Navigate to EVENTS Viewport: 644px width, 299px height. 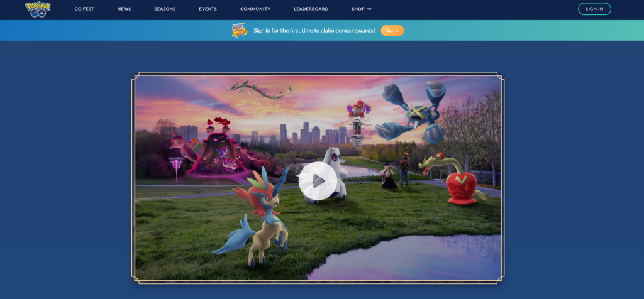coord(208,9)
